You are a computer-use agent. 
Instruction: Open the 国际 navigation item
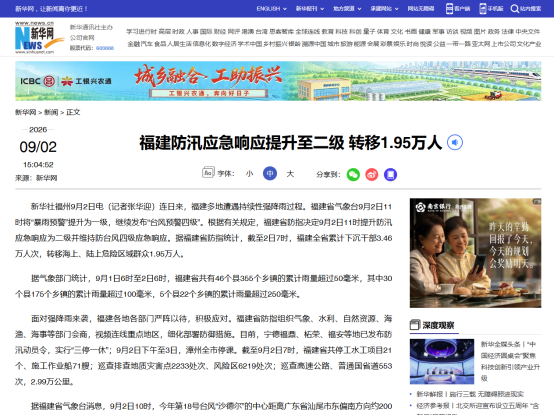[206, 31]
